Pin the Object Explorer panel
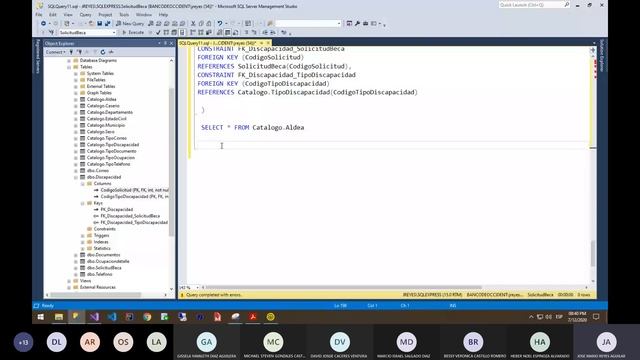This screenshot has height=360, width=640. point(165,43)
